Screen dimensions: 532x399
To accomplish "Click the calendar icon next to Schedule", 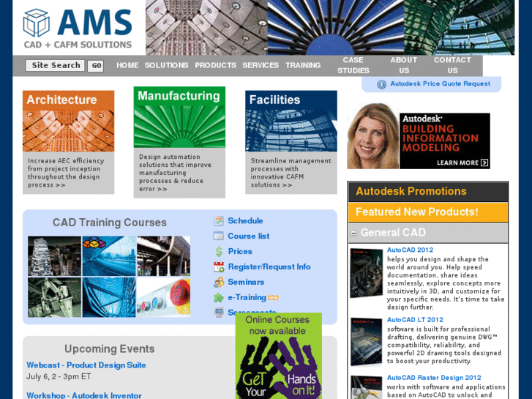I will (219, 220).
